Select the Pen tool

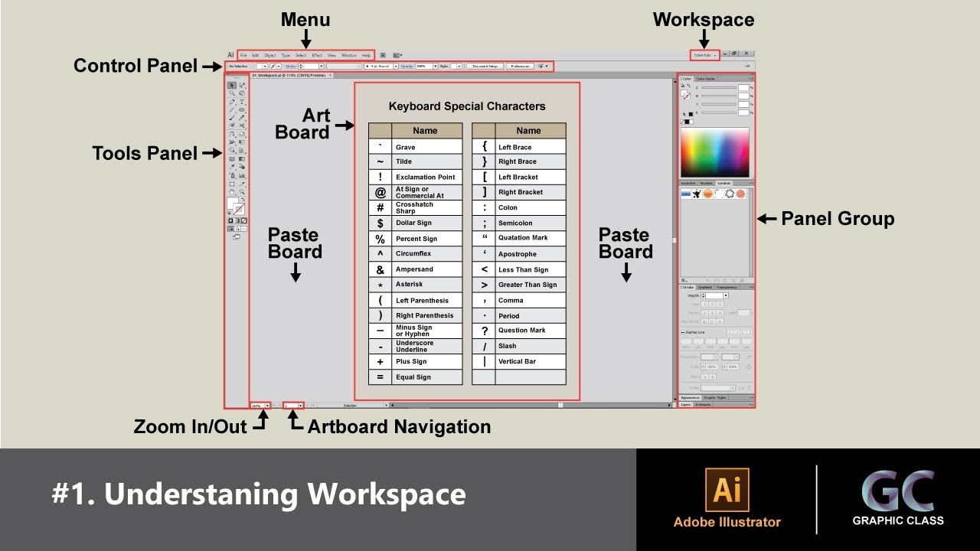pyautogui.click(x=232, y=102)
